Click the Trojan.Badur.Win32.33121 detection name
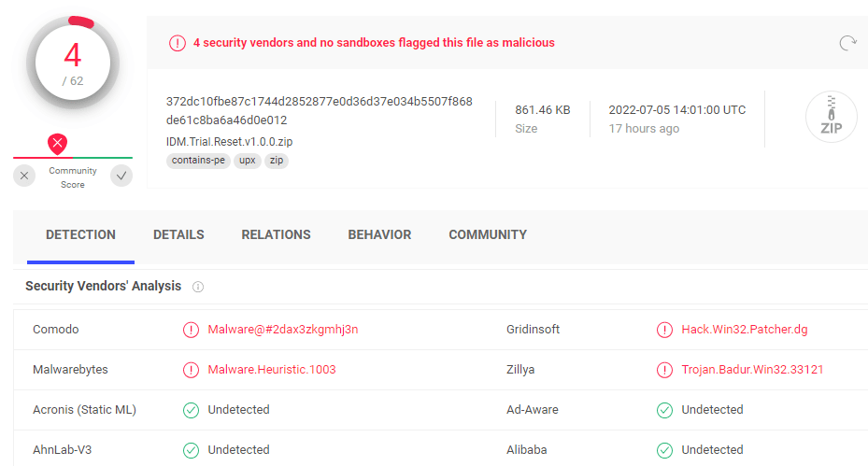Viewport: 868px width, 466px height. pyautogui.click(x=752, y=370)
